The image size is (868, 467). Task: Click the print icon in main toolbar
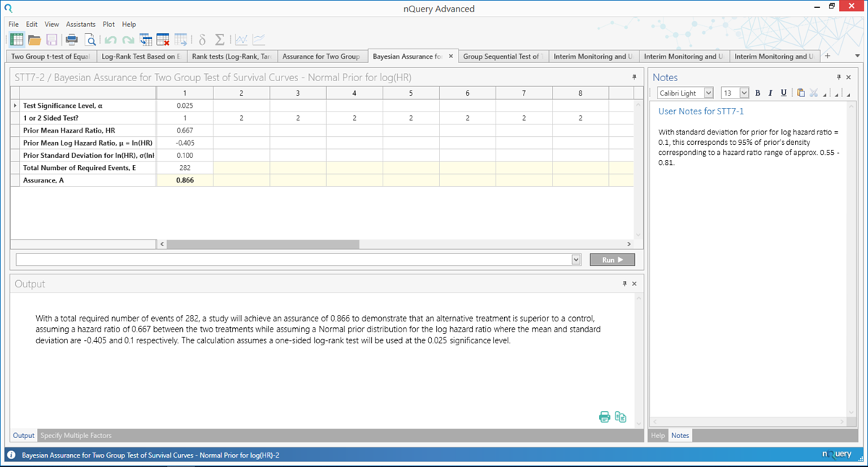tap(72, 40)
